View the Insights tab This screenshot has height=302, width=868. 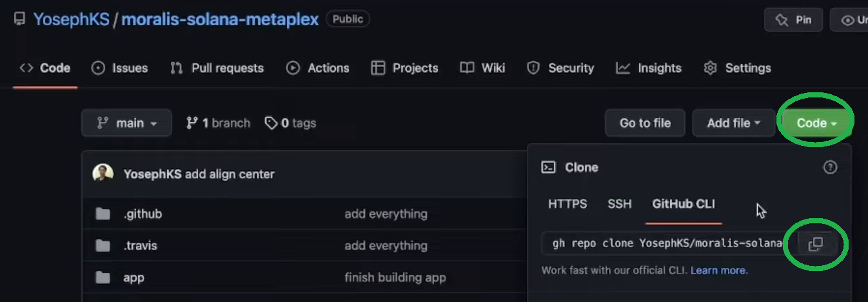coord(648,68)
